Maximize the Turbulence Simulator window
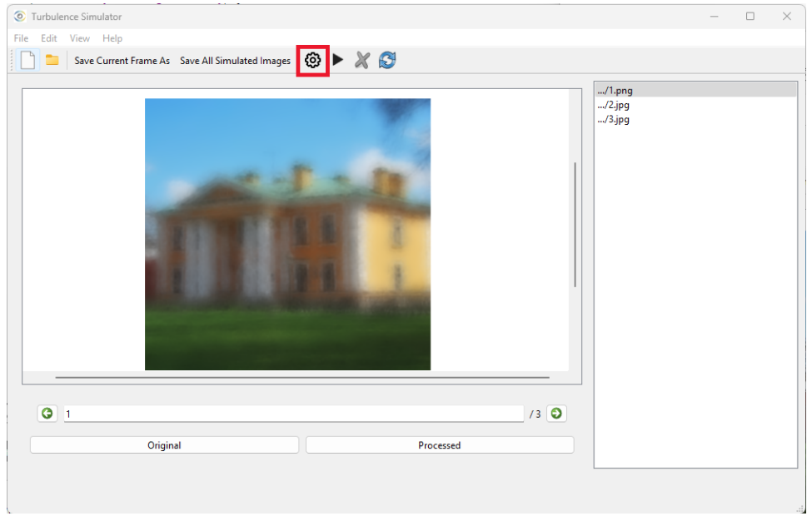 [750, 16]
